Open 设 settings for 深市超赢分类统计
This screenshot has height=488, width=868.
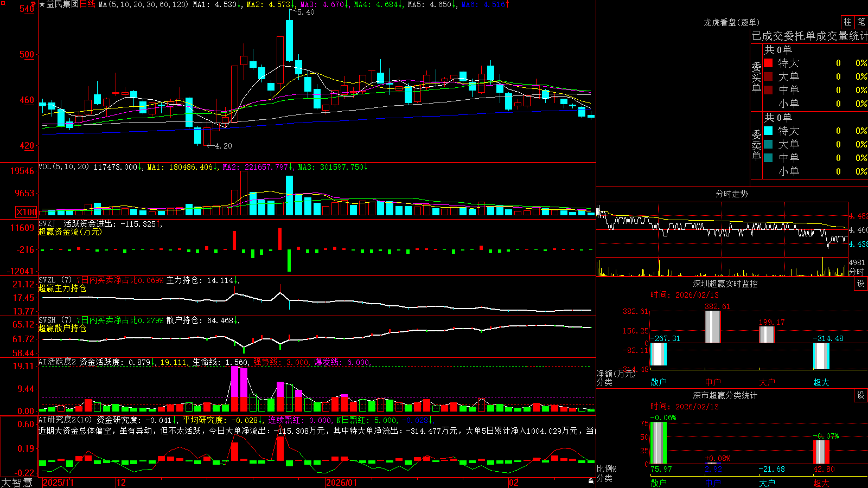coord(861,395)
